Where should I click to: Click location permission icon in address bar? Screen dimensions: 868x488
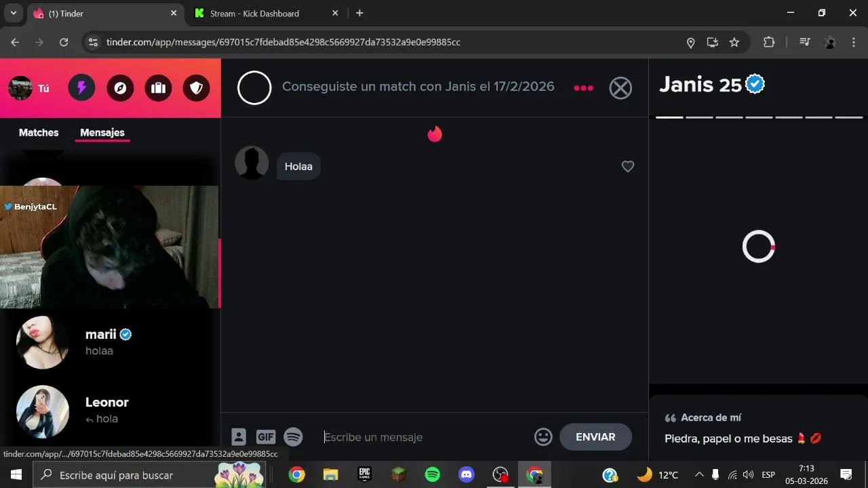click(x=690, y=43)
